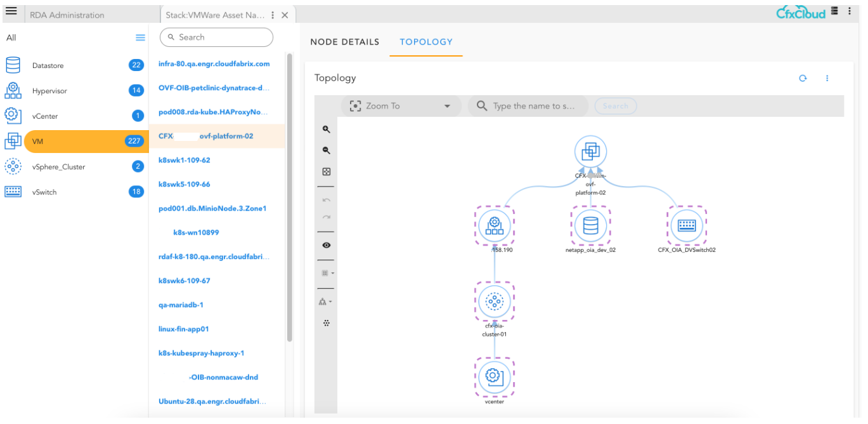Click the topology node name search field
868x424 pixels.
[533, 106]
